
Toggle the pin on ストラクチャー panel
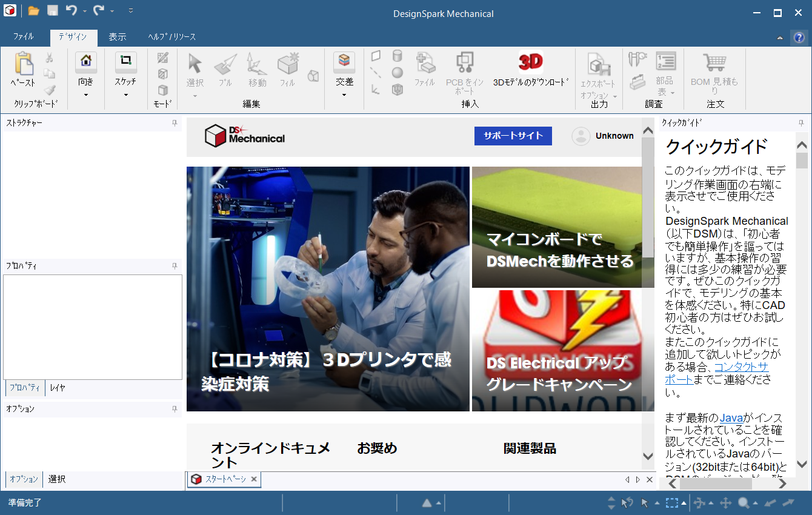(x=175, y=123)
